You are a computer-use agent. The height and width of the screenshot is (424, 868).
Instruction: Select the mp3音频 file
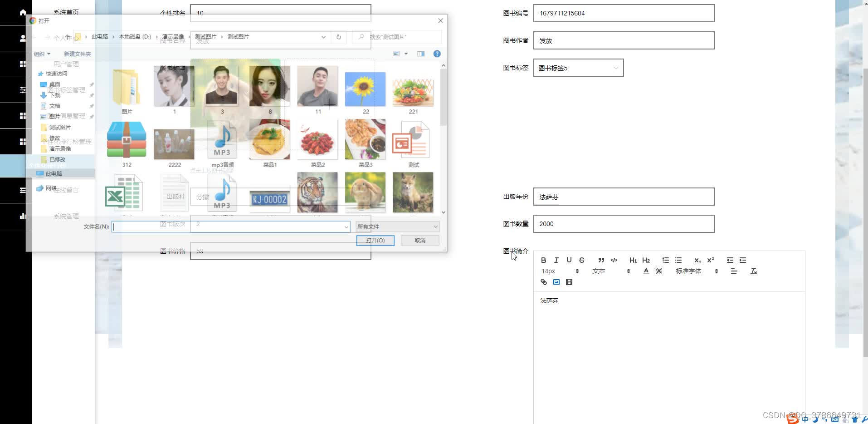222,143
